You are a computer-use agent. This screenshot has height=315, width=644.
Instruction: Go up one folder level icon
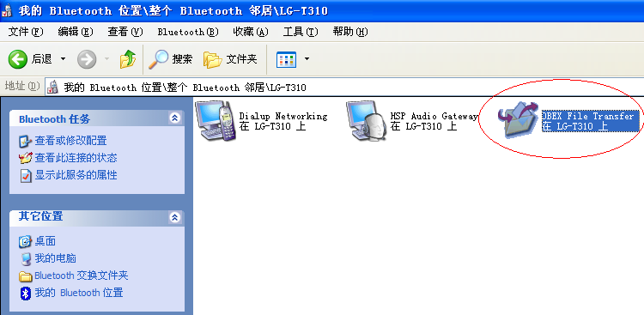[128, 59]
